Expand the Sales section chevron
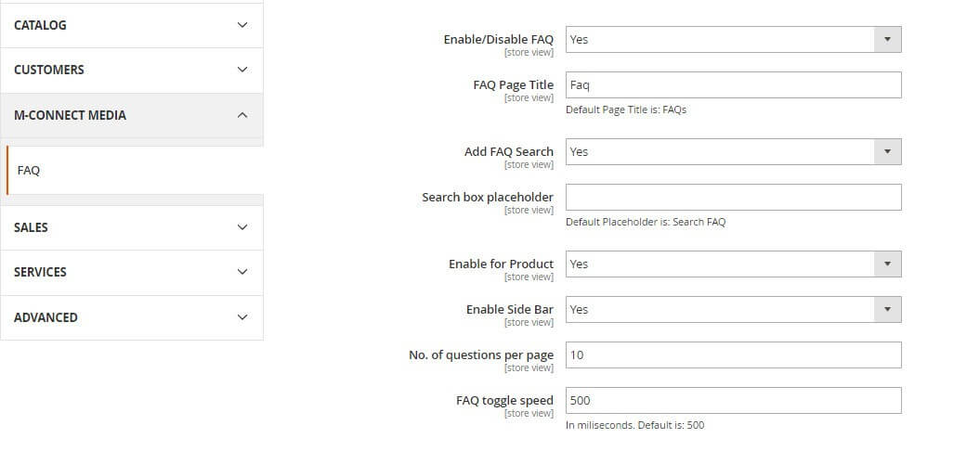The height and width of the screenshot is (451, 980). coord(242,227)
